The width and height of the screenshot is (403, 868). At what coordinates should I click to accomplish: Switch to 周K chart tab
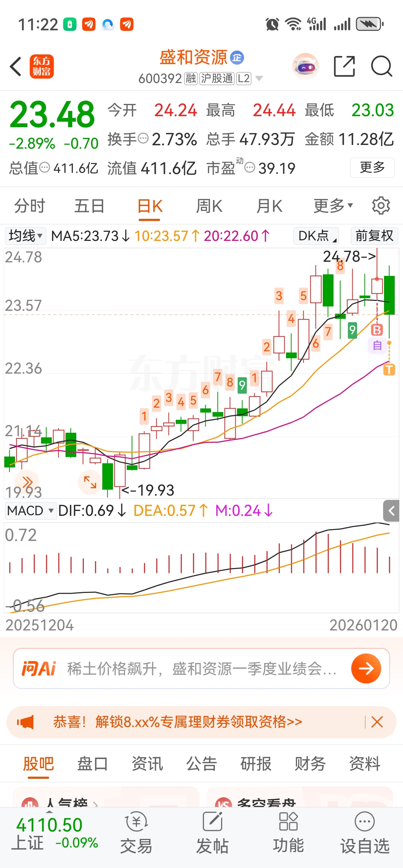point(209,206)
